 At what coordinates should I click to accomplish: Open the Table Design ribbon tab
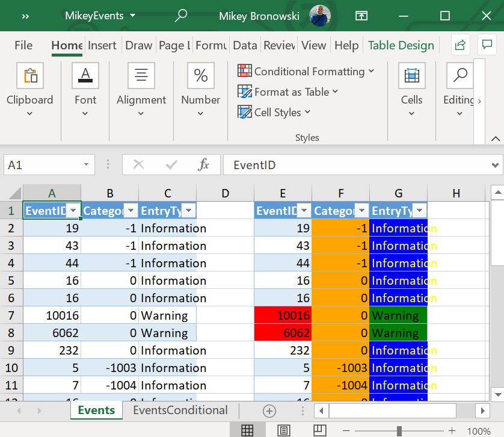pyautogui.click(x=401, y=45)
